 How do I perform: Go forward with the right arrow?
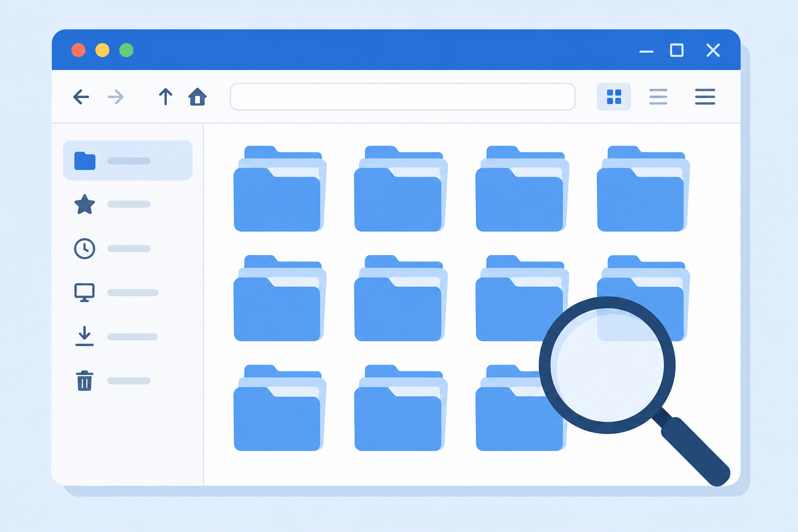(116, 97)
